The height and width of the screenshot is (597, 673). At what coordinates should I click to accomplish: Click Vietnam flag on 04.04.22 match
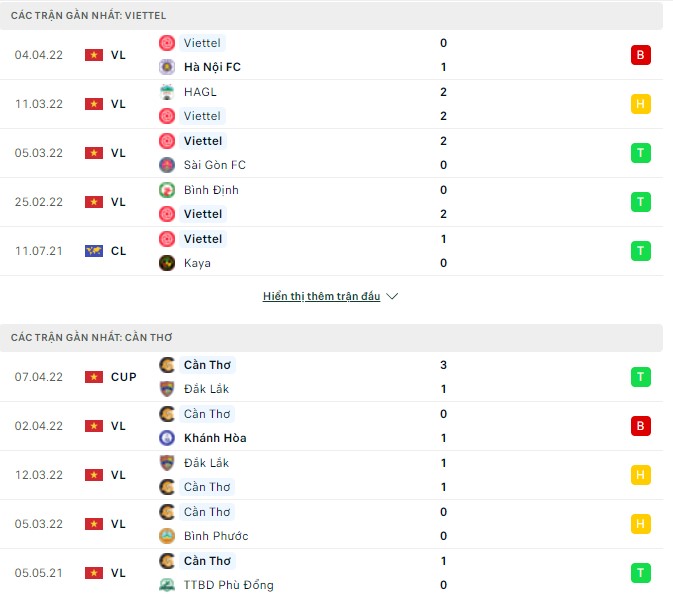[94, 55]
